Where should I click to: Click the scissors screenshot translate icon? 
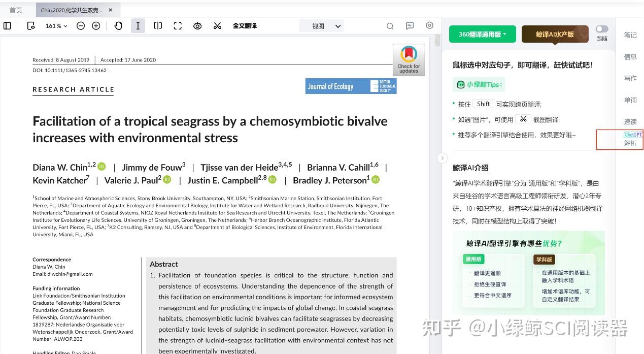[x=217, y=26]
